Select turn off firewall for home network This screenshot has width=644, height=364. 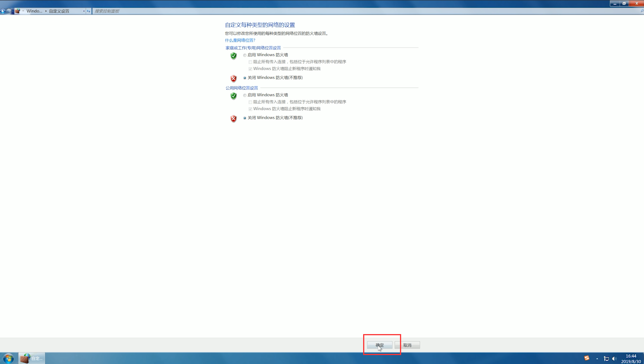pyautogui.click(x=245, y=78)
